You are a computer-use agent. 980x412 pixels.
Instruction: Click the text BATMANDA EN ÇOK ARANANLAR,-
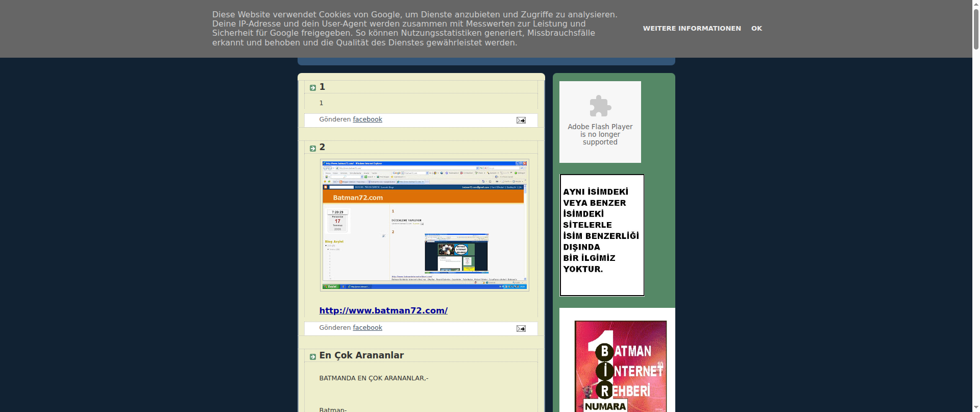[374, 378]
